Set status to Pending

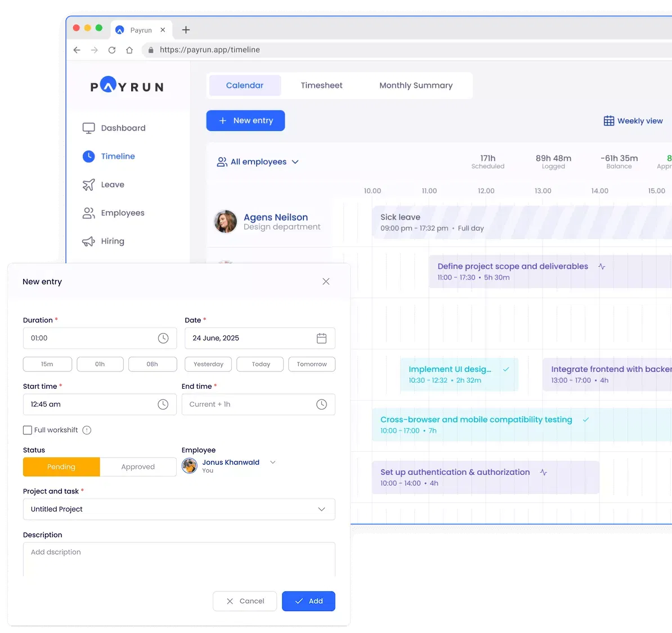tap(61, 467)
